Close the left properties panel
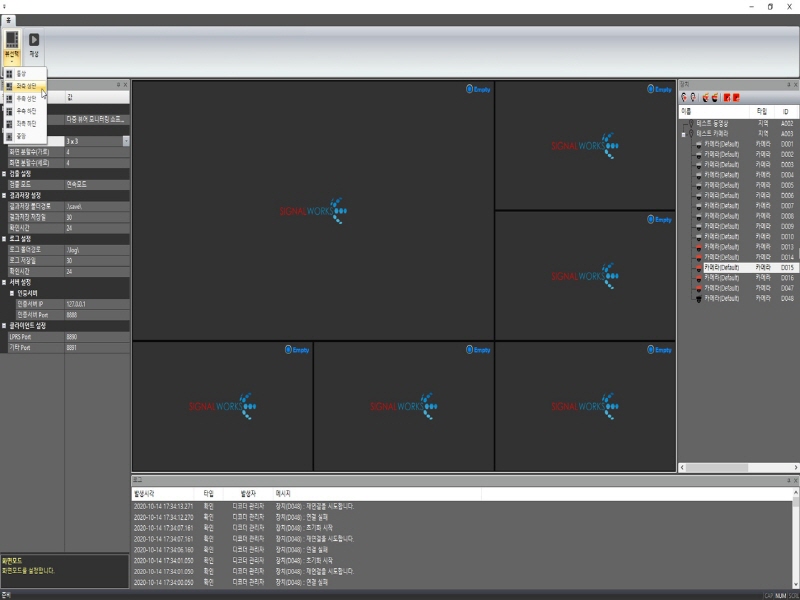 tap(126, 85)
